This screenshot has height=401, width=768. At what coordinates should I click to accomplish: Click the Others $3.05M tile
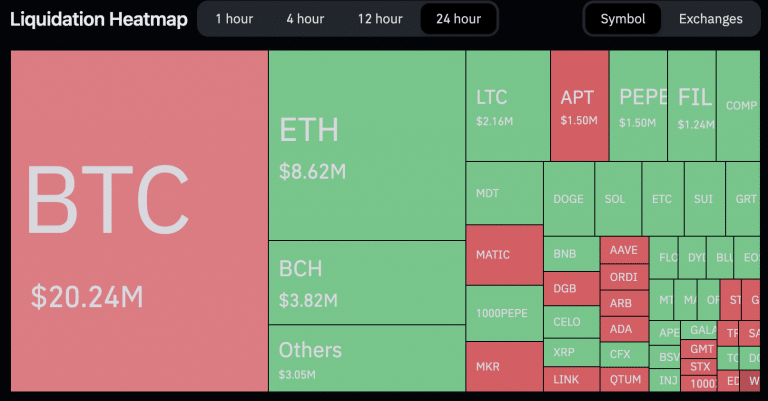[366, 358]
